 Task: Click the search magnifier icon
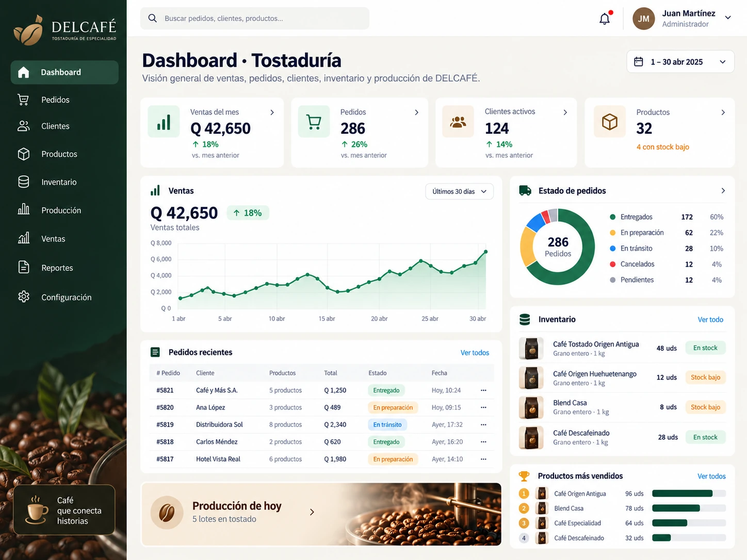(152, 18)
